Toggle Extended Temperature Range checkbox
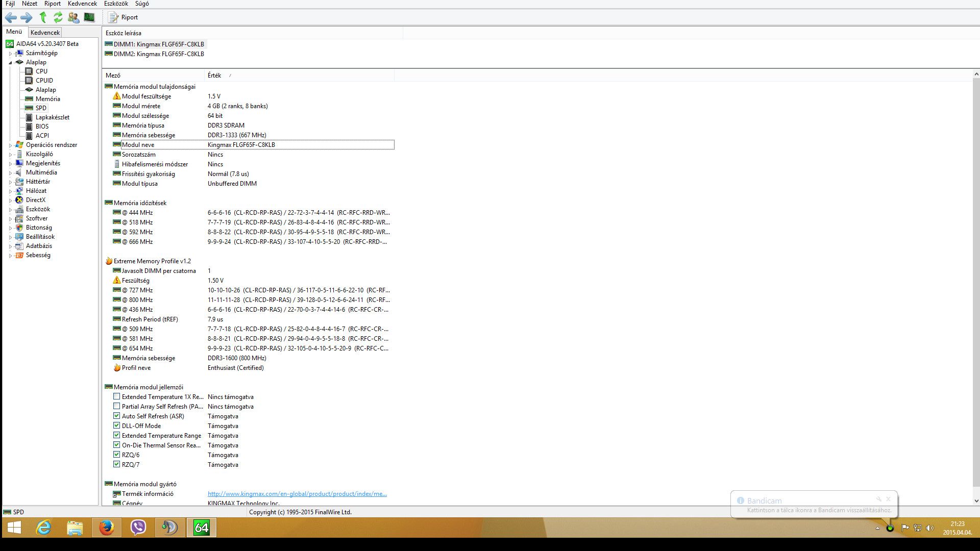This screenshot has width=980, height=551. pos(116,435)
